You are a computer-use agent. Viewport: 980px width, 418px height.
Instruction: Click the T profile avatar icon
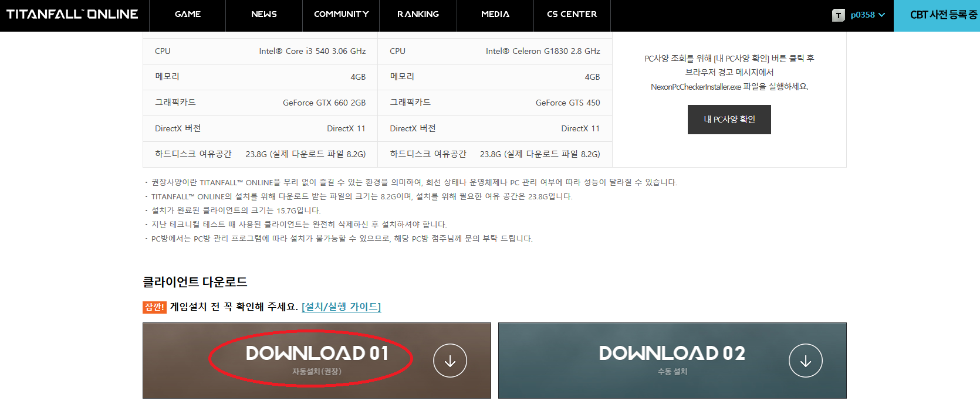pyautogui.click(x=838, y=15)
